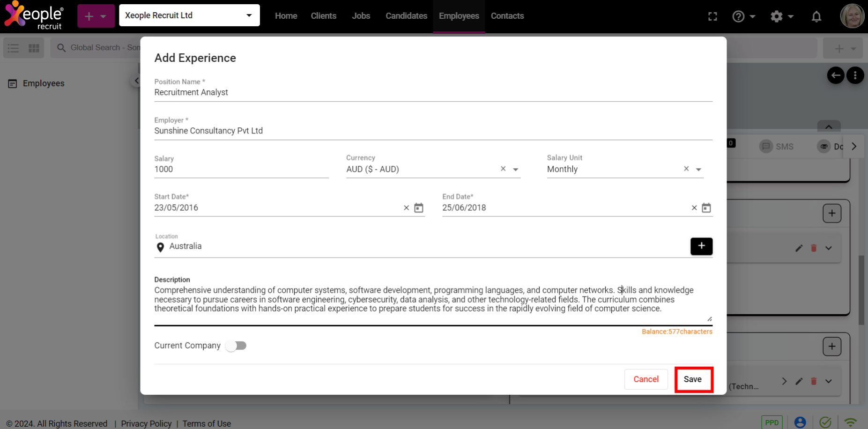Save the experience entry
The height and width of the screenshot is (429, 868).
[693, 379]
